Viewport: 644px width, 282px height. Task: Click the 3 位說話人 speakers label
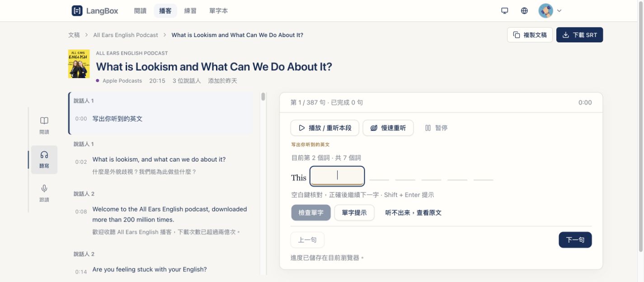187,81
